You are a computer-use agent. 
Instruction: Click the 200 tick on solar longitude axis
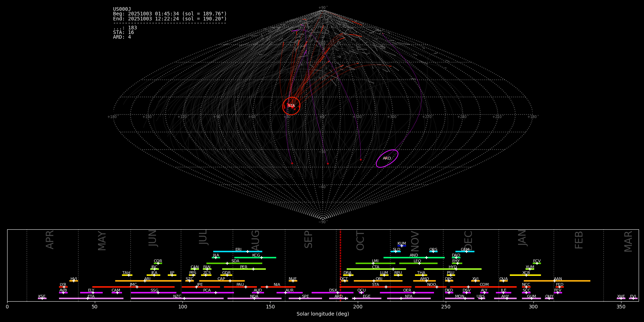point(358,307)
